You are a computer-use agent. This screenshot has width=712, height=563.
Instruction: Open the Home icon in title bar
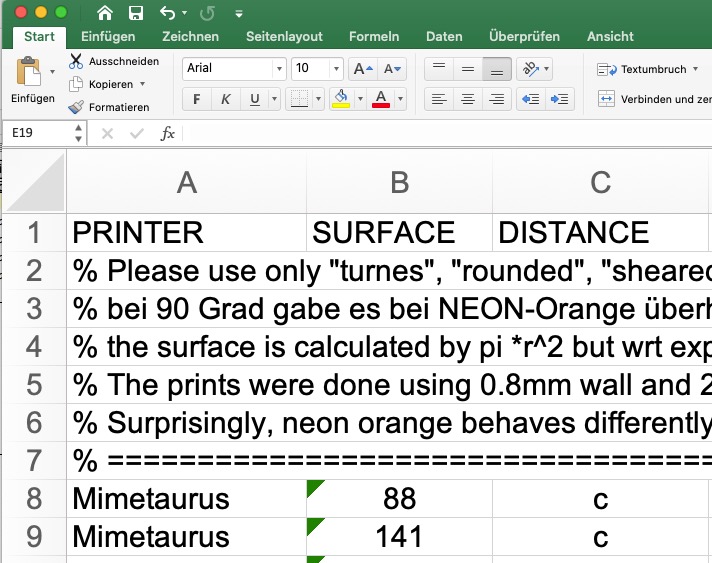pos(105,13)
